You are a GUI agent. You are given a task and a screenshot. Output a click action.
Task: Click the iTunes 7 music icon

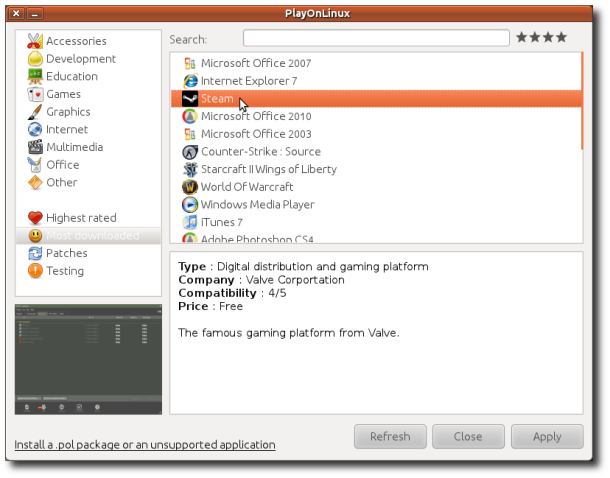pyautogui.click(x=190, y=222)
